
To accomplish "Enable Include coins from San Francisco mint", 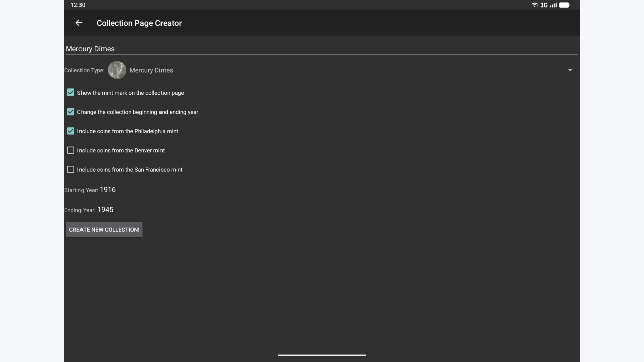I will point(71,169).
